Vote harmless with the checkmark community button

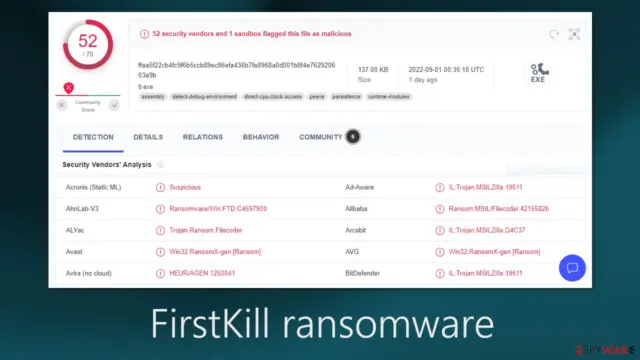click(x=115, y=105)
